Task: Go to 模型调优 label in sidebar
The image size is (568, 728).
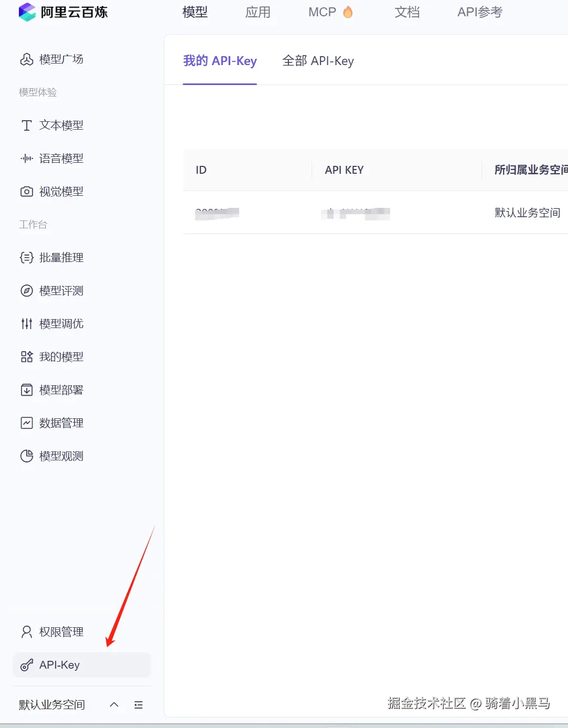Action: coord(61,324)
